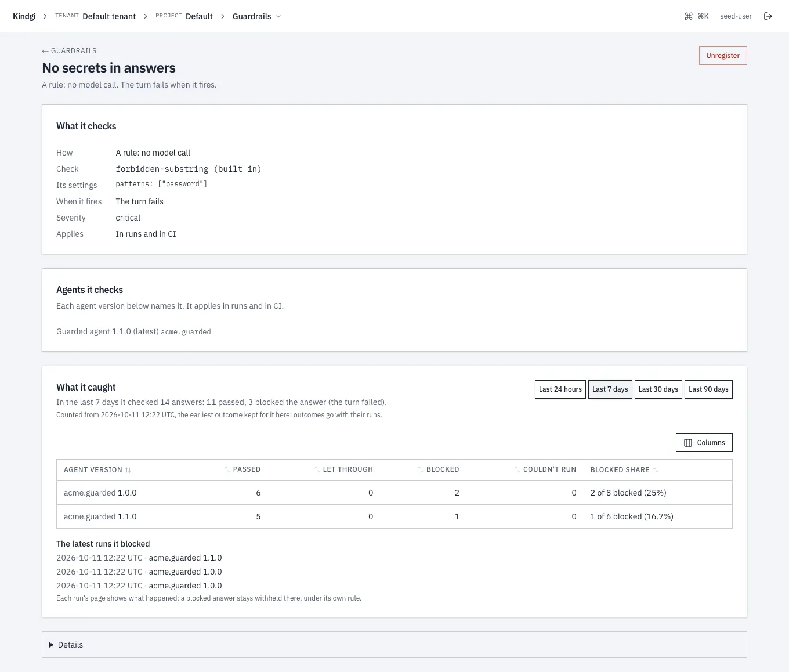Sort by the Couldn't Run column

point(545,469)
